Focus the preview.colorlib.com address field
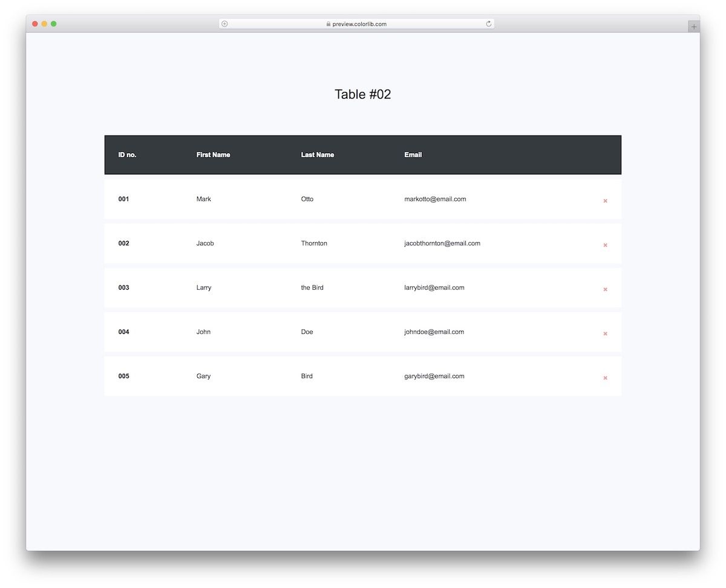This screenshot has width=726, height=588. (356, 24)
